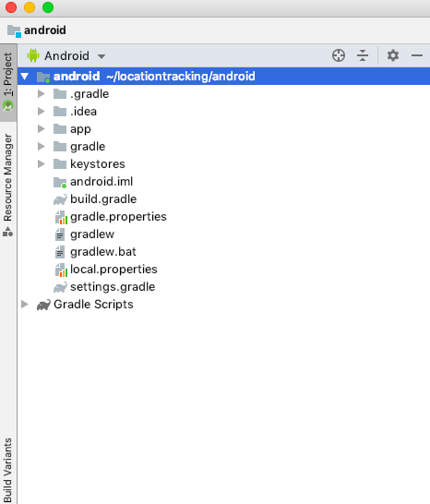Click the build.gradle elephant icon
430x504 pixels.
pyautogui.click(x=60, y=199)
